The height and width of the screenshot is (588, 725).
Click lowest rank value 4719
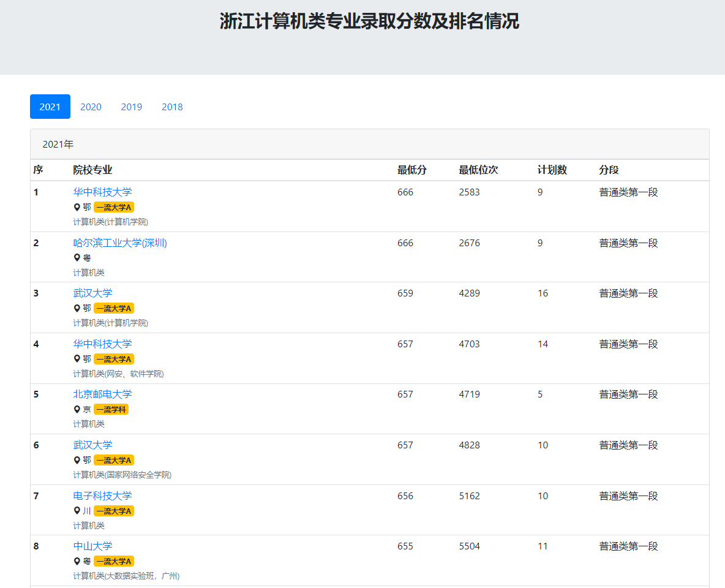pos(469,394)
